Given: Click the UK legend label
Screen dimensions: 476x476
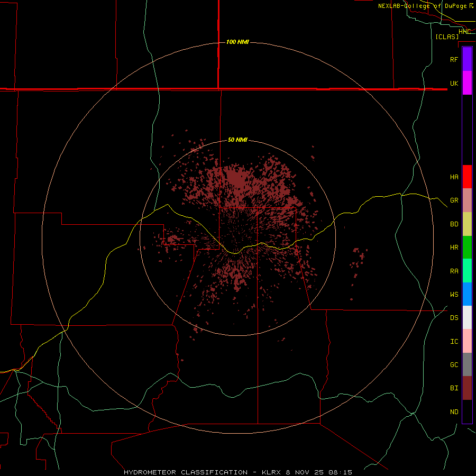Looking at the screenshot, I should point(454,83).
